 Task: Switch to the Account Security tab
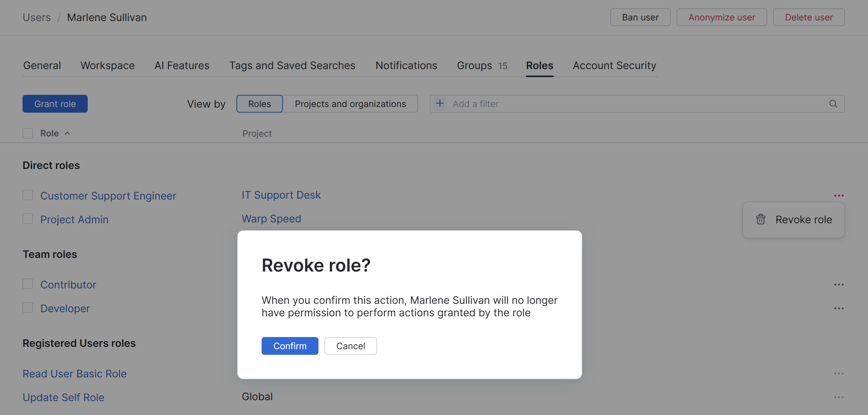point(614,66)
